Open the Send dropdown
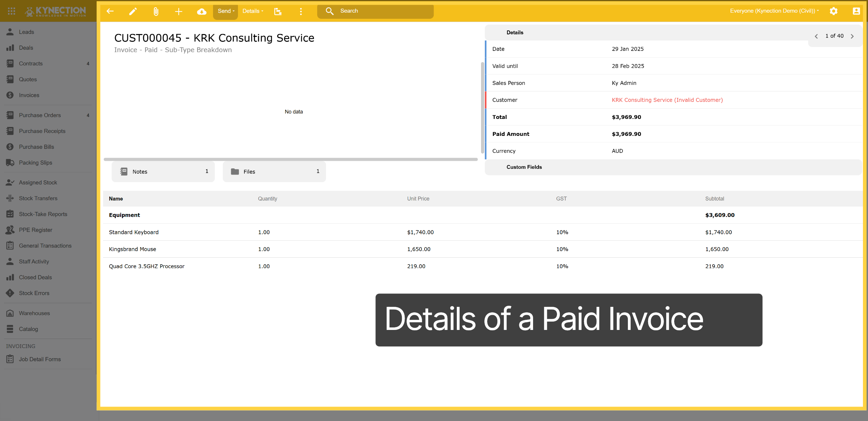Image resolution: width=868 pixels, height=421 pixels. pyautogui.click(x=226, y=11)
